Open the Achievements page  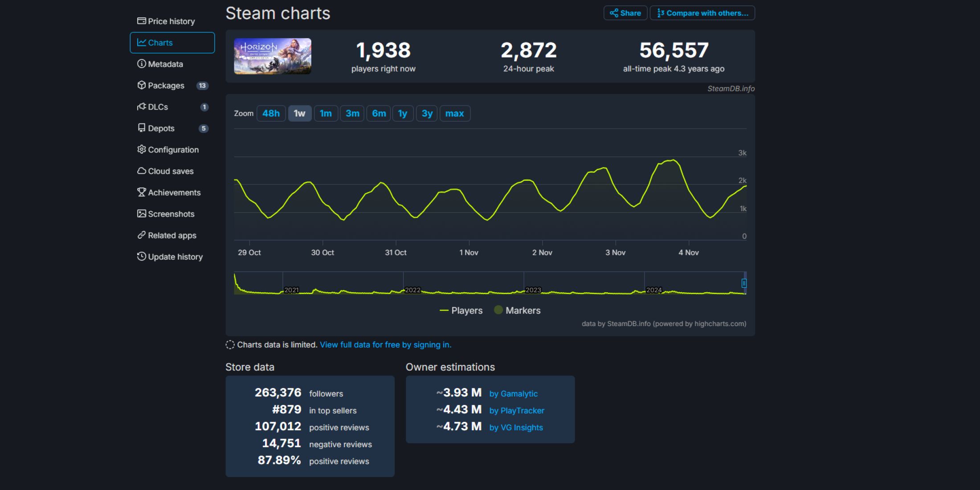pos(172,192)
